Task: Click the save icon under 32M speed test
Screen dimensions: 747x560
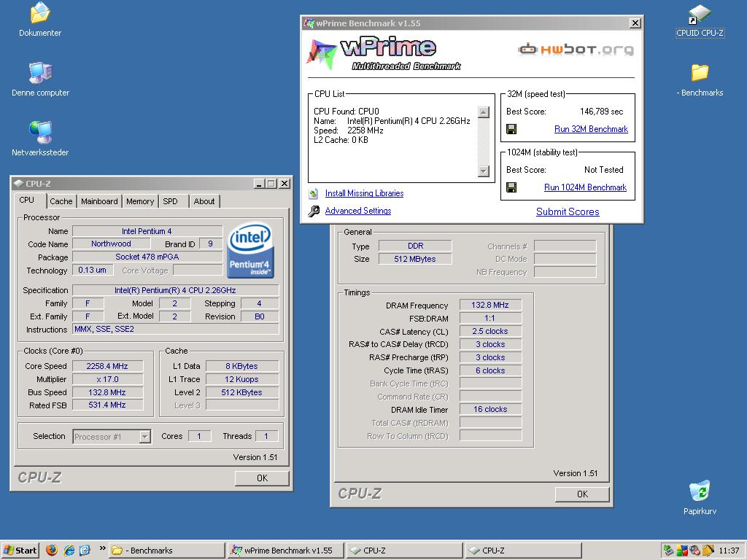Action: [x=511, y=129]
